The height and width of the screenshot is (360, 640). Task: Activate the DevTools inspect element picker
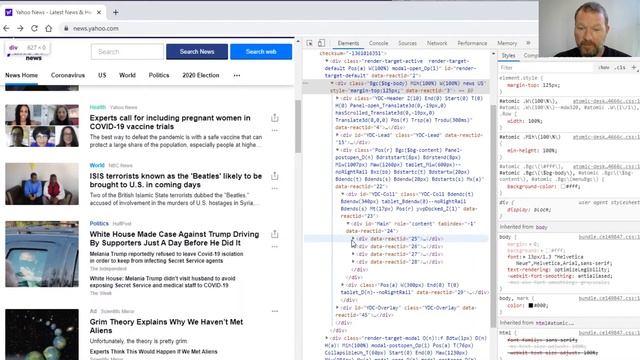309,43
